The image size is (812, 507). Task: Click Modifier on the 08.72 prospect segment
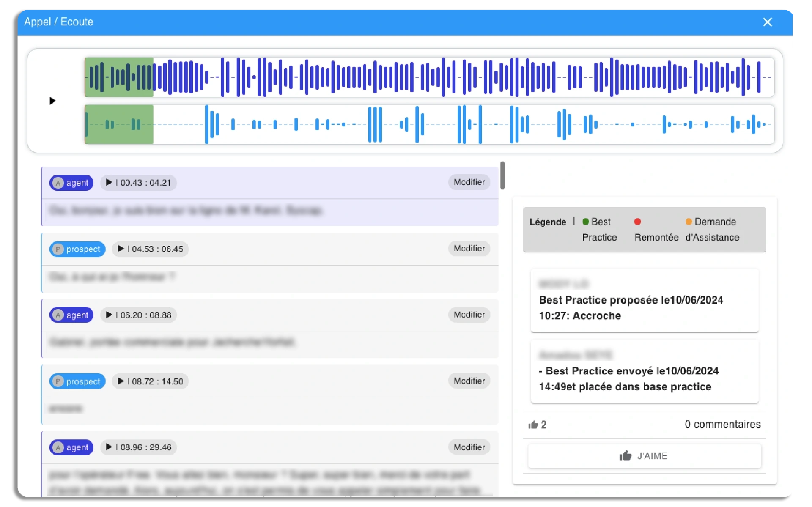[469, 381]
